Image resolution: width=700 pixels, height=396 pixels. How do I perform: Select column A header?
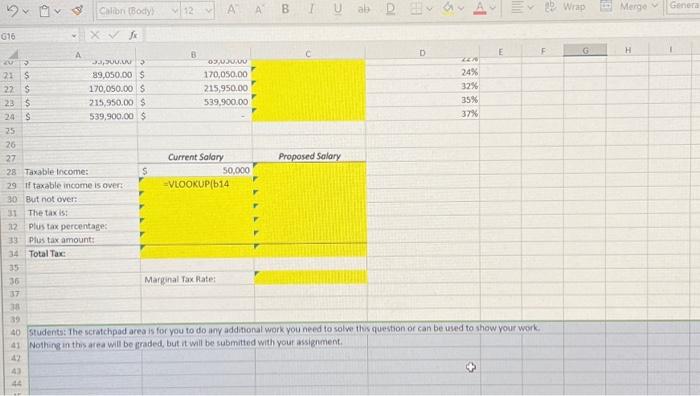point(78,55)
